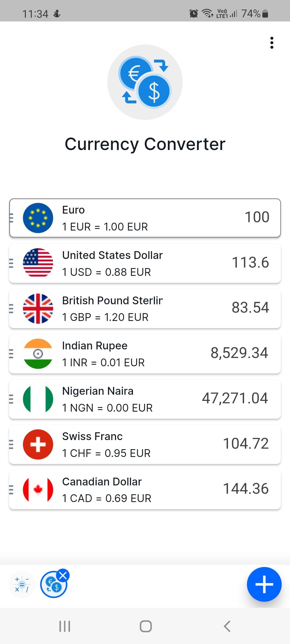290x644 pixels.
Task: Select the British Pound Sterling row
Action: click(x=145, y=308)
